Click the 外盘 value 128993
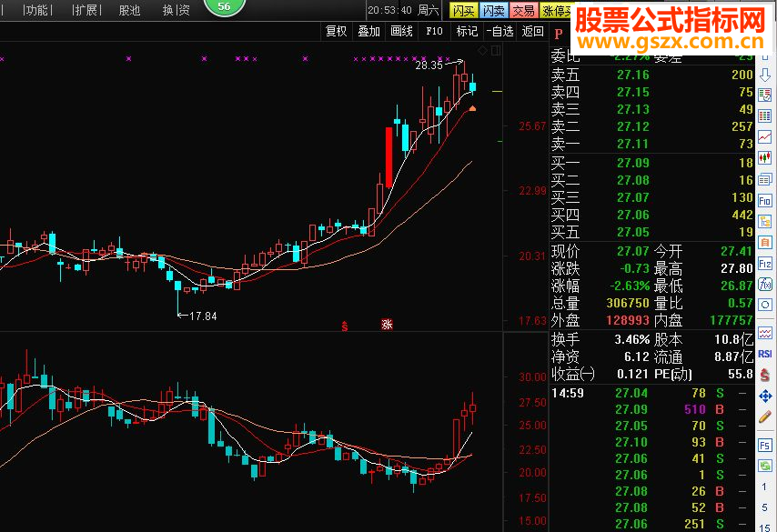Viewport: 777px width, 532px height. tap(628, 320)
